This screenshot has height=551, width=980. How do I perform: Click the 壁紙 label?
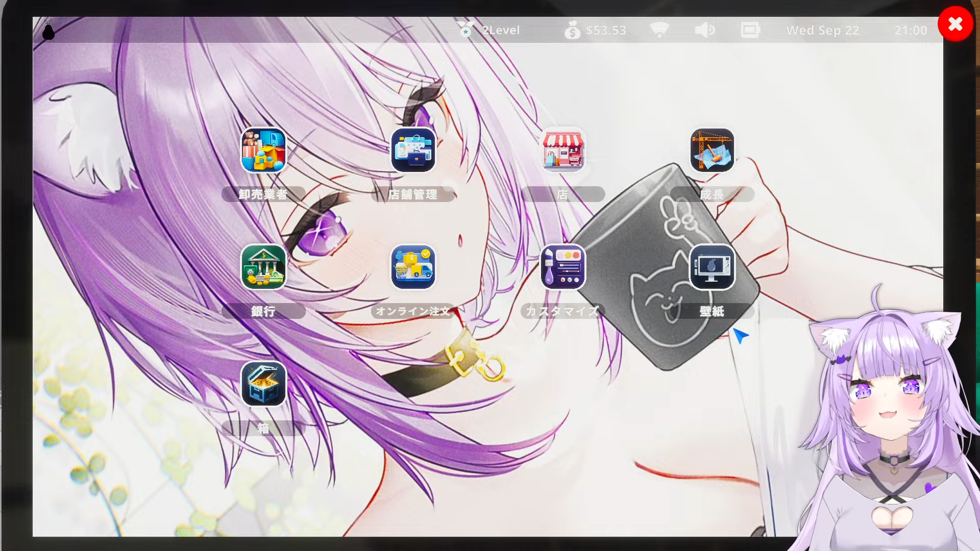(712, 311)
